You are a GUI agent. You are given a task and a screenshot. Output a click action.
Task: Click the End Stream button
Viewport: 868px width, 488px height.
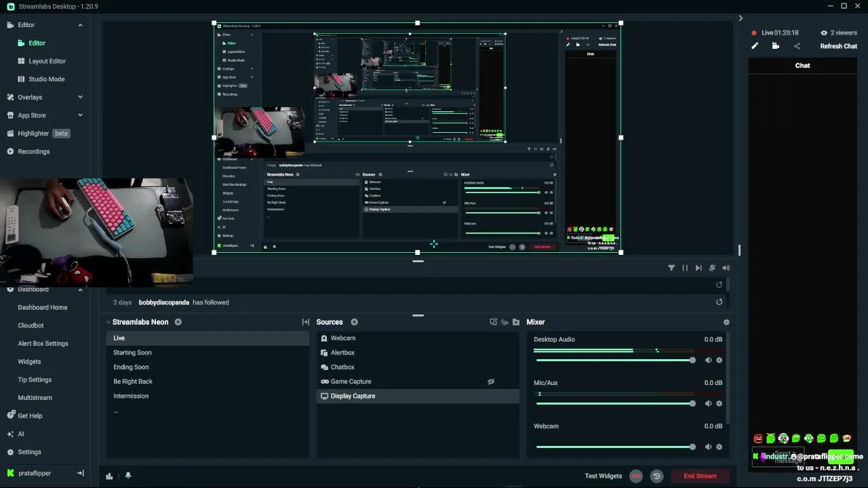click(700, 476)
